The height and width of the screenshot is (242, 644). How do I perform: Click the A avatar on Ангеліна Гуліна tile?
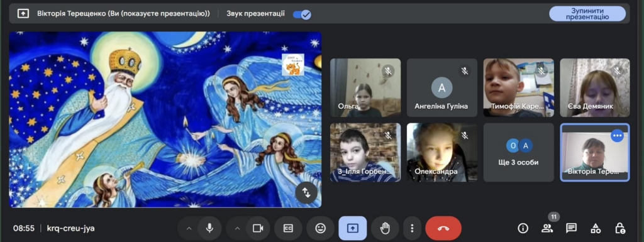pyautogui.click(x=442, y=87)
